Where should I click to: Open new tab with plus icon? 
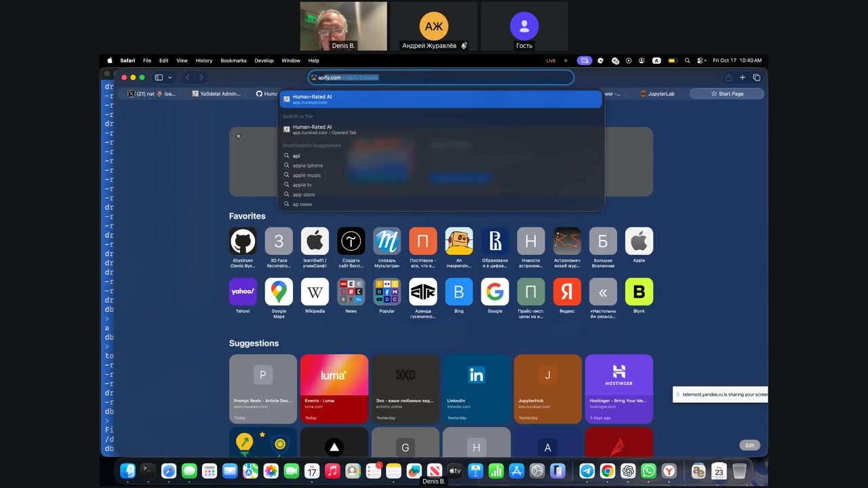[x=743, y=77]
